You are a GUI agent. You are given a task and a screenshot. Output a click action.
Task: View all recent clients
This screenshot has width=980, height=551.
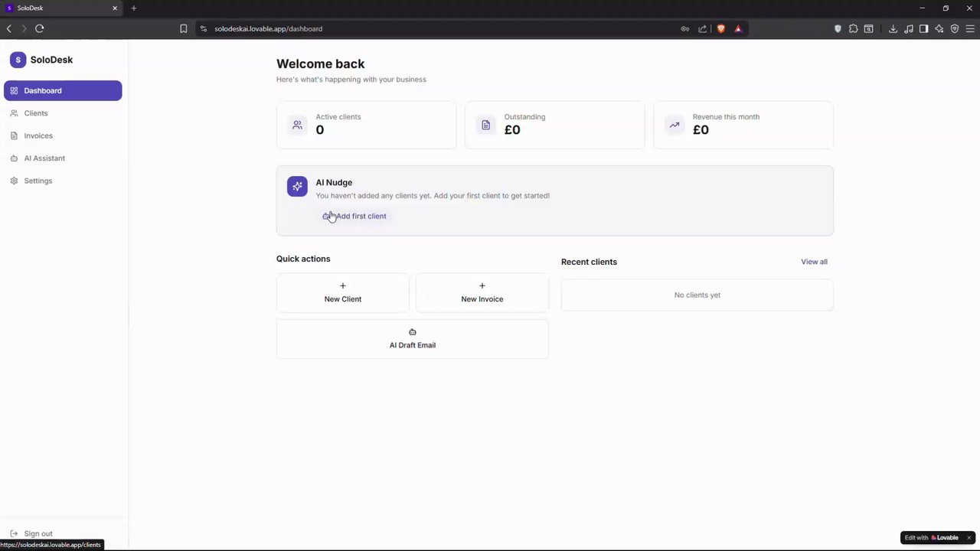click(x=814, y=262)
